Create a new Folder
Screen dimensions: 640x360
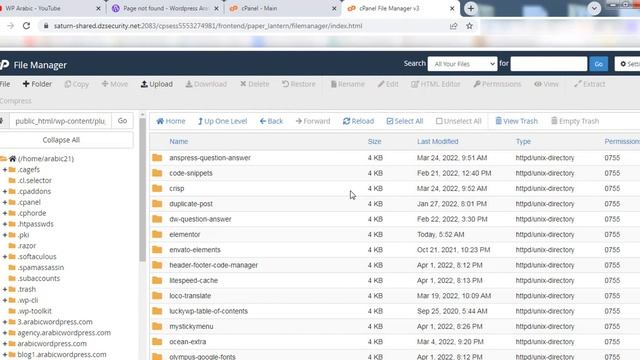(x=37, y=84)
